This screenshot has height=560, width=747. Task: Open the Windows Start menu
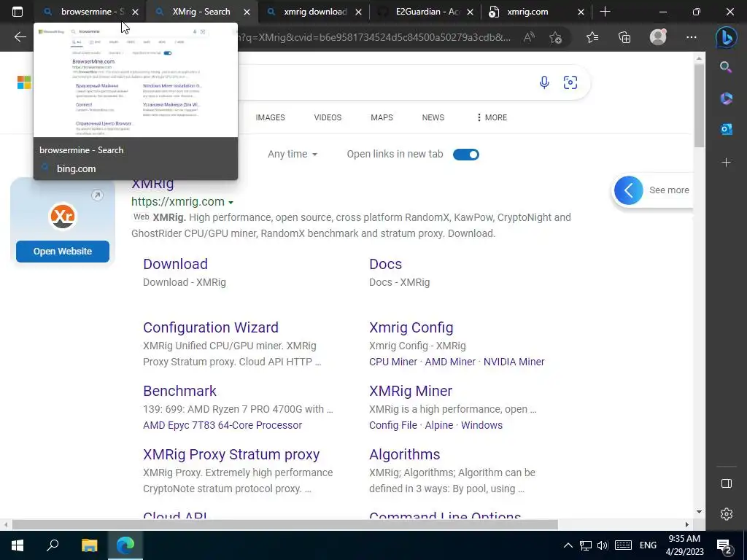18,545
